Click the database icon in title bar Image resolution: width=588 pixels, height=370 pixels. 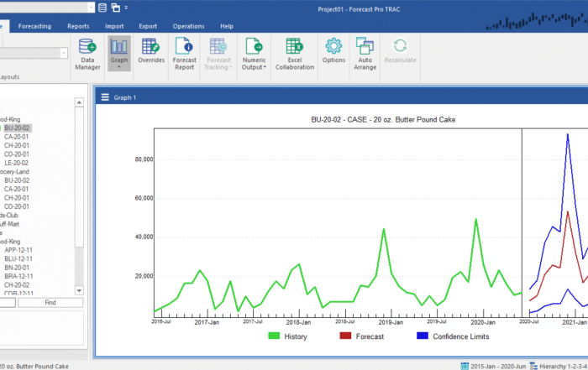point(102,8)
